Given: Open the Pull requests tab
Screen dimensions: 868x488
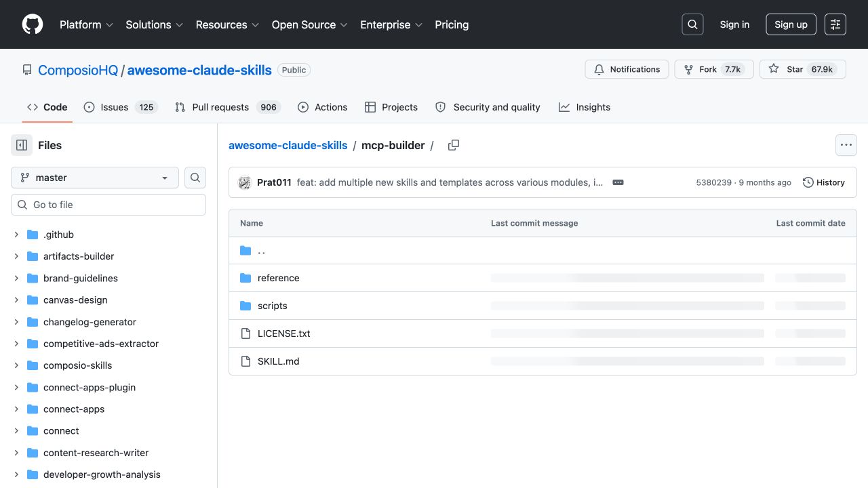Looking at the screenshot, I should 227,107.
